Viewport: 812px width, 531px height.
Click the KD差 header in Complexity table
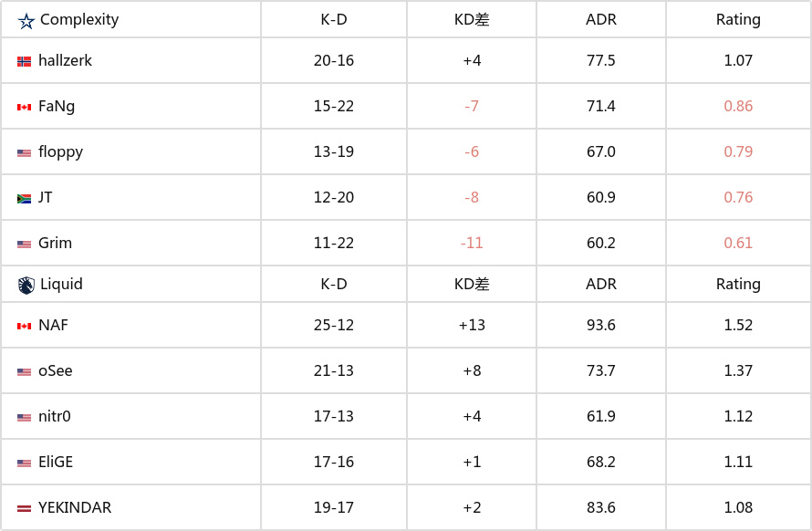[x=472, y=20]
